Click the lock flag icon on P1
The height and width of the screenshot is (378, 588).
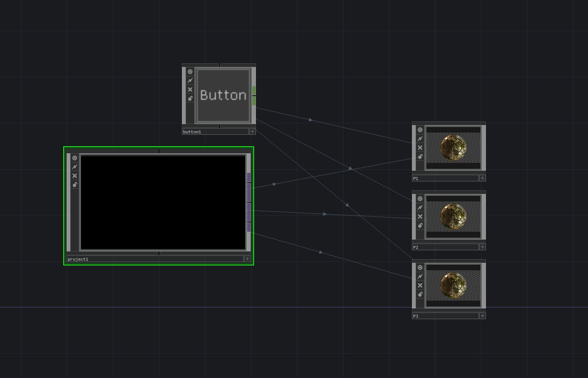(x=420, y=157)
